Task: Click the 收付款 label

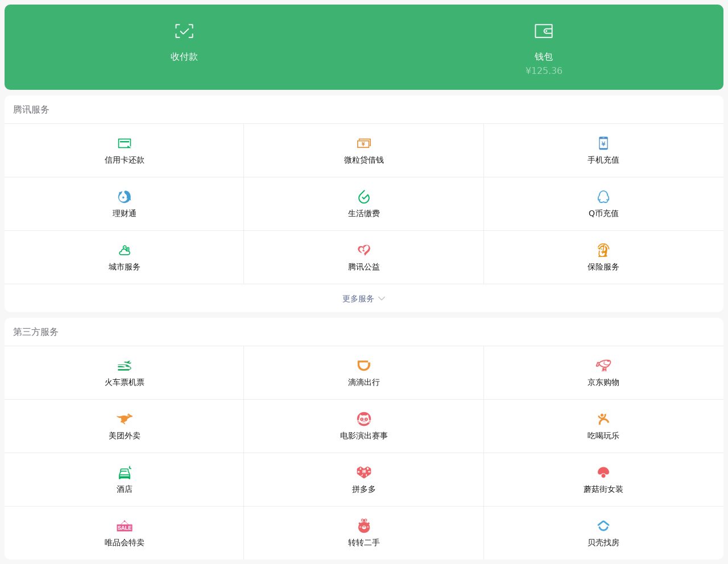Action: pos(184,57)
